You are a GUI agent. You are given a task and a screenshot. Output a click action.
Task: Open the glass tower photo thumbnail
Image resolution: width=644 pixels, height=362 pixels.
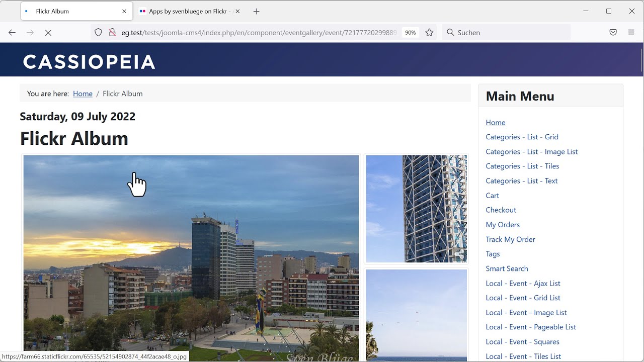(x=416, y=209)
